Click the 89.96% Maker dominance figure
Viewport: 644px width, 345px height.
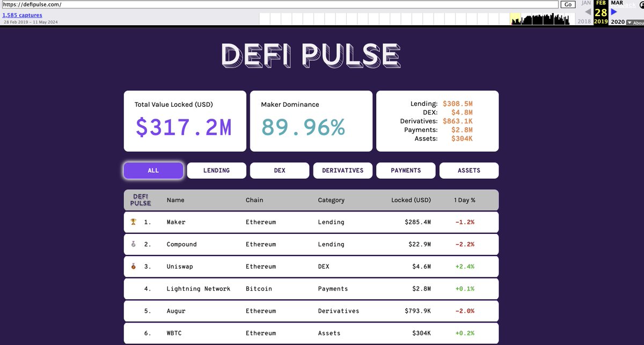303,128
